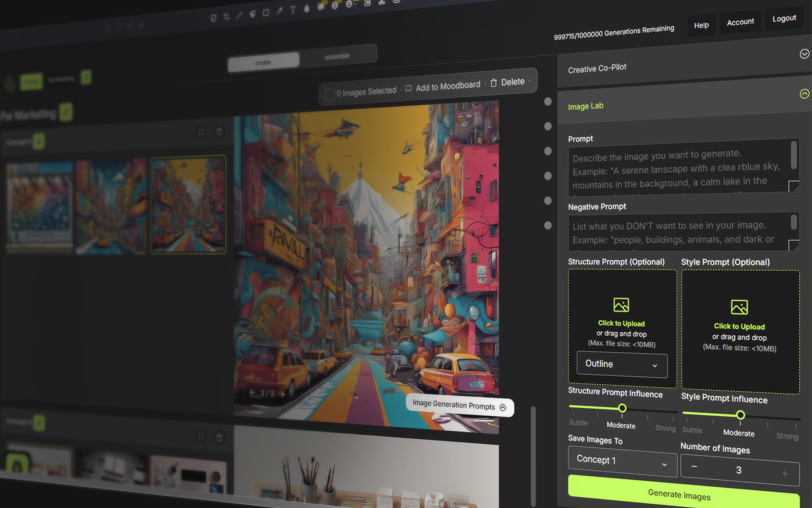The height and width of the screenshot is (508, 812).
Task: Click the edit icon beside the first concept name
Action: pos(39,141)
